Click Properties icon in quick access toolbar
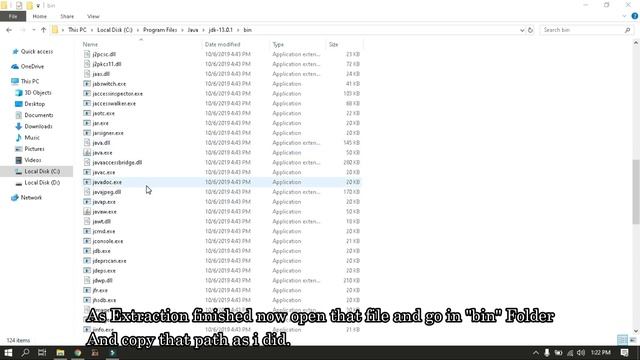Screen dimensions: 640x360 (19, 5)
